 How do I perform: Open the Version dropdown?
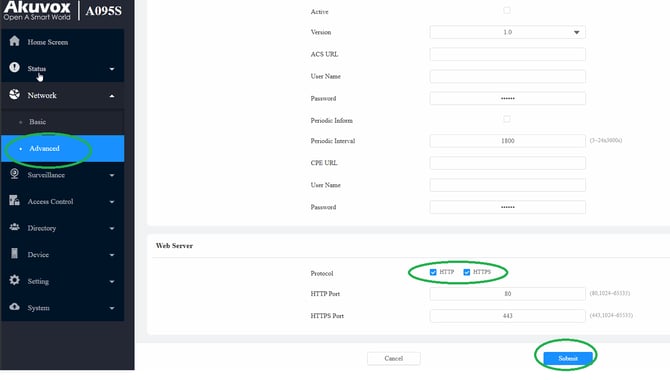[x=508, y=32]
